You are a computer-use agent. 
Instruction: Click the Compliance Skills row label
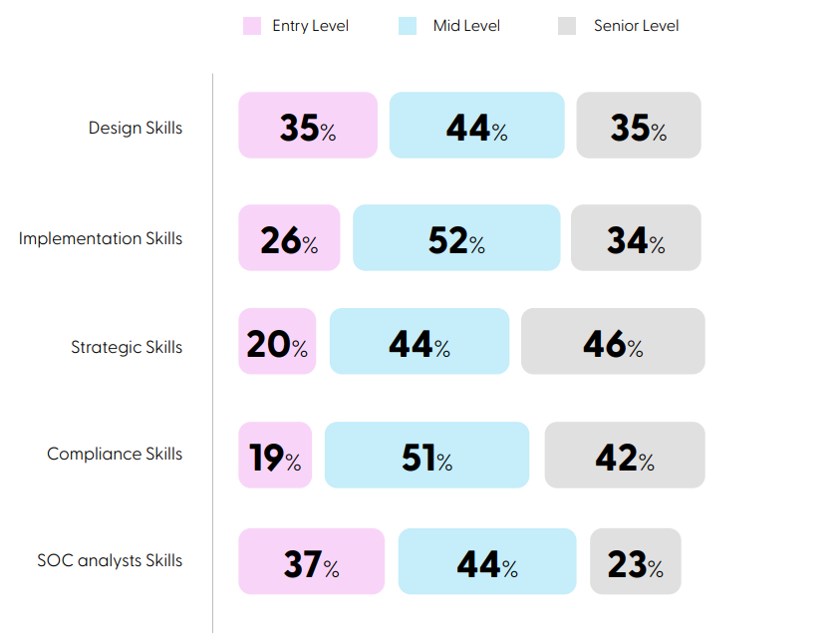(115, 454)
